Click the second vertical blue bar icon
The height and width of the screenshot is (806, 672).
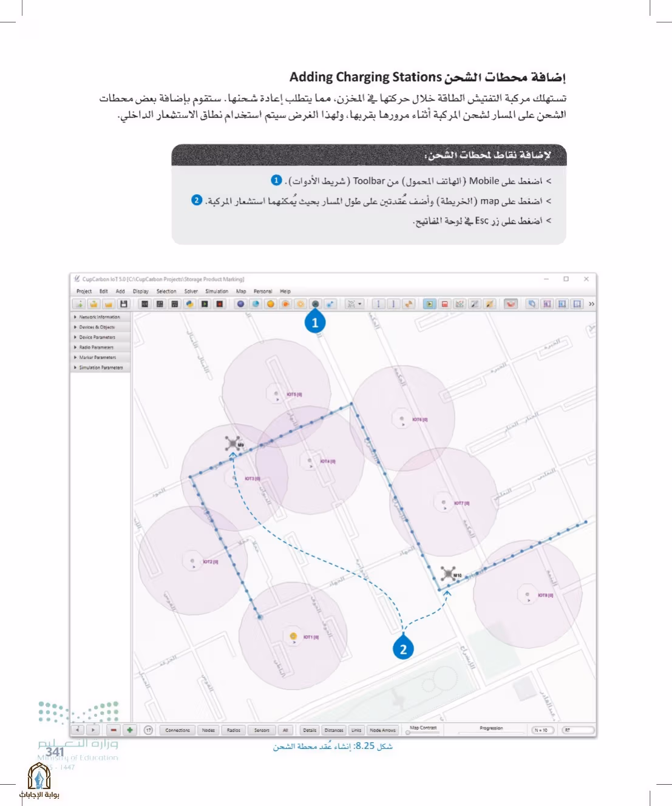pyautogui.click(x=393, y=304)
